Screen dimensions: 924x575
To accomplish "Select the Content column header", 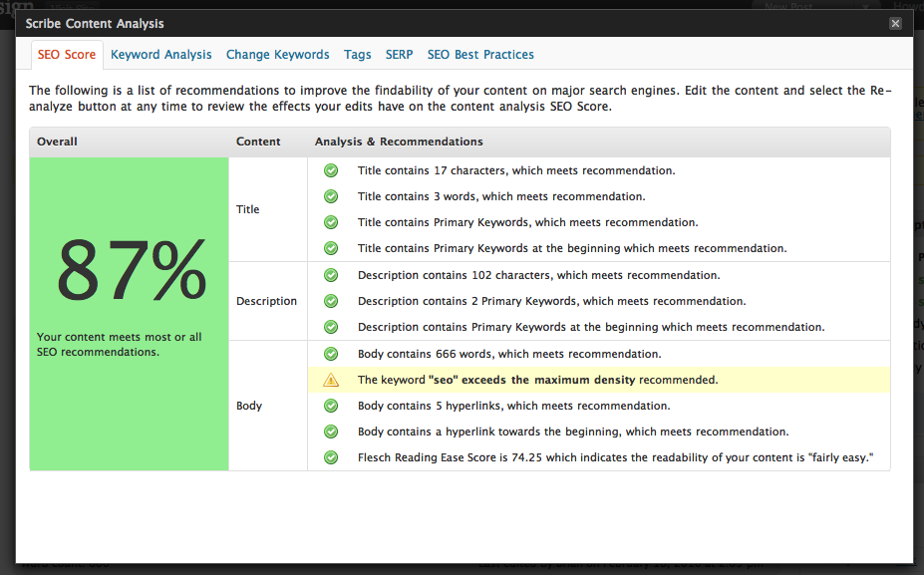I will click(x=258, y=142).
